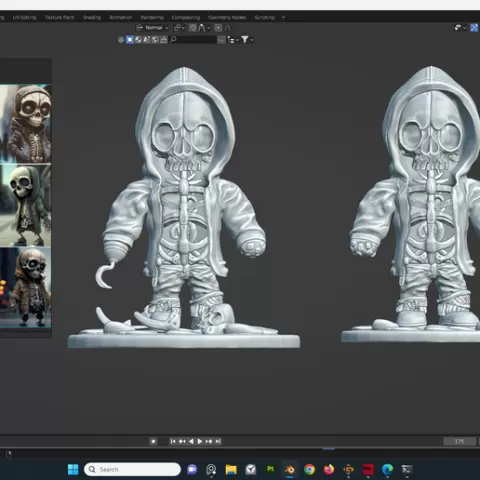
Task: Expand the snapping options magnet dropdown
Action: point(204,28)
